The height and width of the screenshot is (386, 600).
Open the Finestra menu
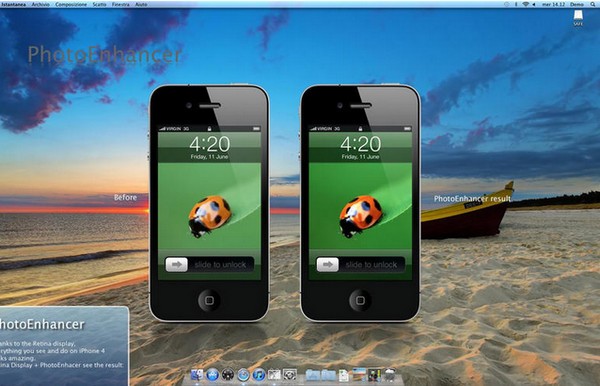click(121, 4)
